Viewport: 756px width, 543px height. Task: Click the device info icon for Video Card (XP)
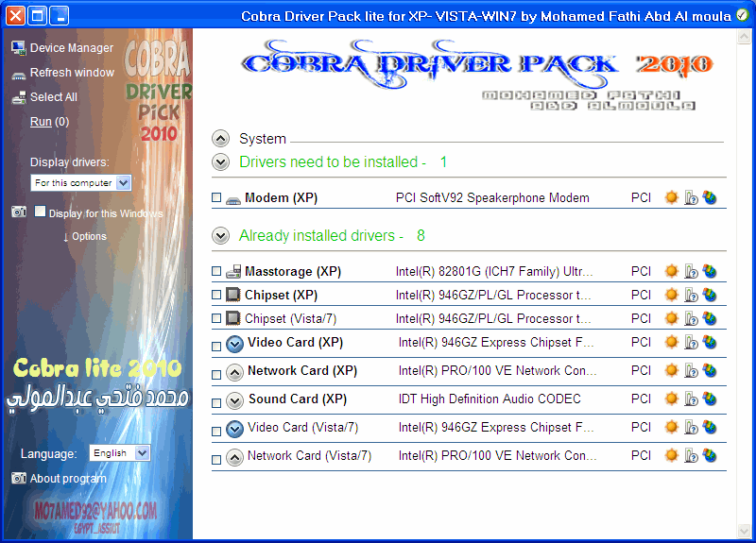pyautogui.click(x=691, y=343)
